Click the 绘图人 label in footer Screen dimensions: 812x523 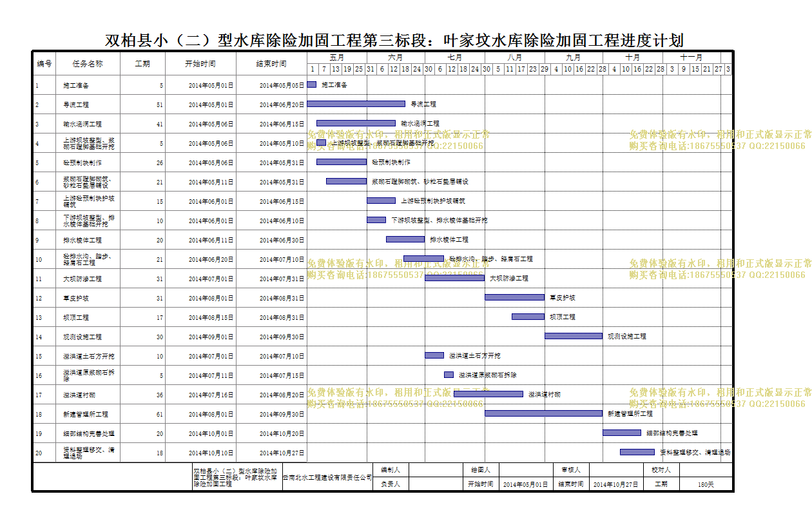click(481, 470)
